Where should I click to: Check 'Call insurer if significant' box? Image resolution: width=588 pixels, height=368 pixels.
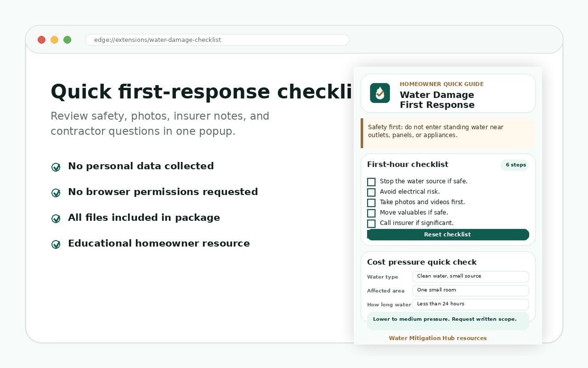coord(371,224)
